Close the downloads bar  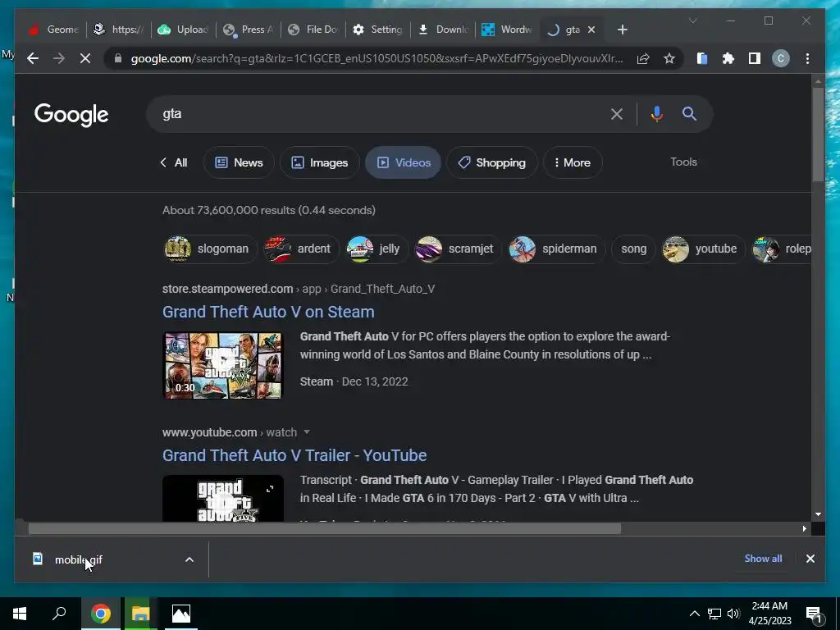810,559
